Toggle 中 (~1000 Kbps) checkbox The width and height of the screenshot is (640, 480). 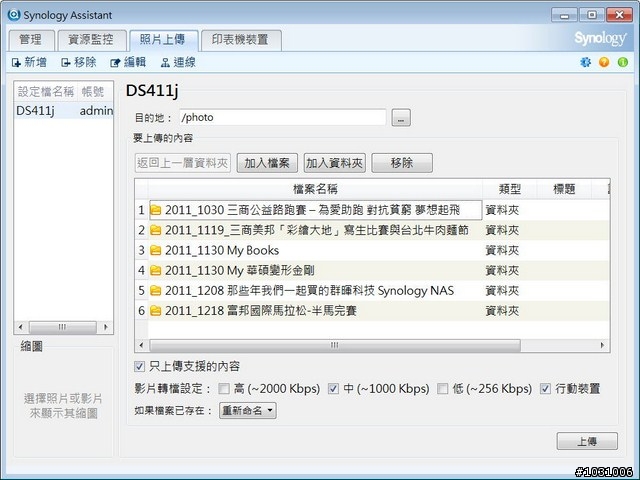333,389
